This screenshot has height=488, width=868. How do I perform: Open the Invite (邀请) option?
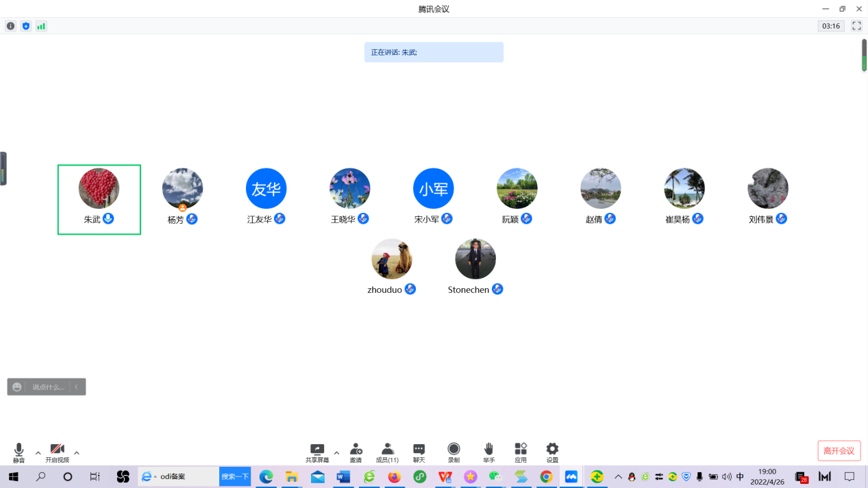[356, 452]
